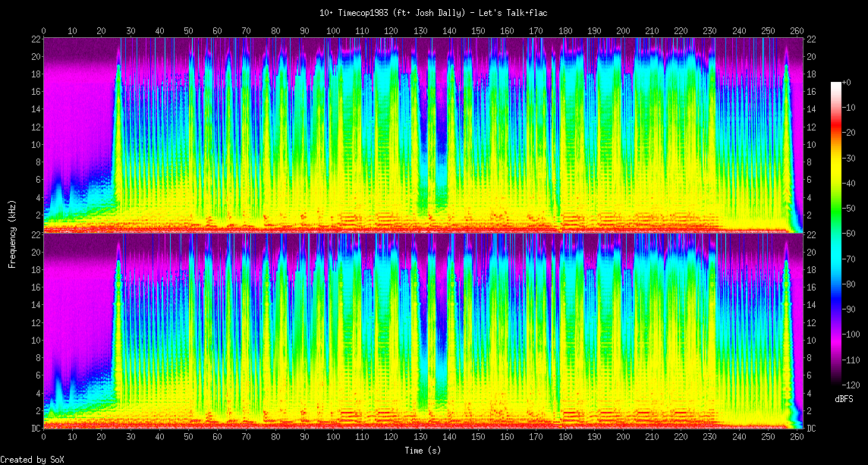Click the 'Created by SoX' text

tap(31, 459)
